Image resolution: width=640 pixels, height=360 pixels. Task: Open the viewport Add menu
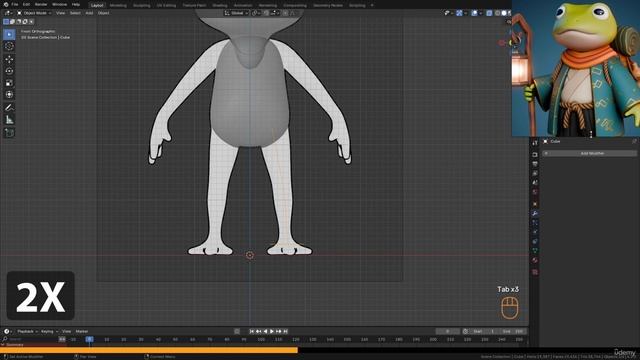[x=89, y=13]
